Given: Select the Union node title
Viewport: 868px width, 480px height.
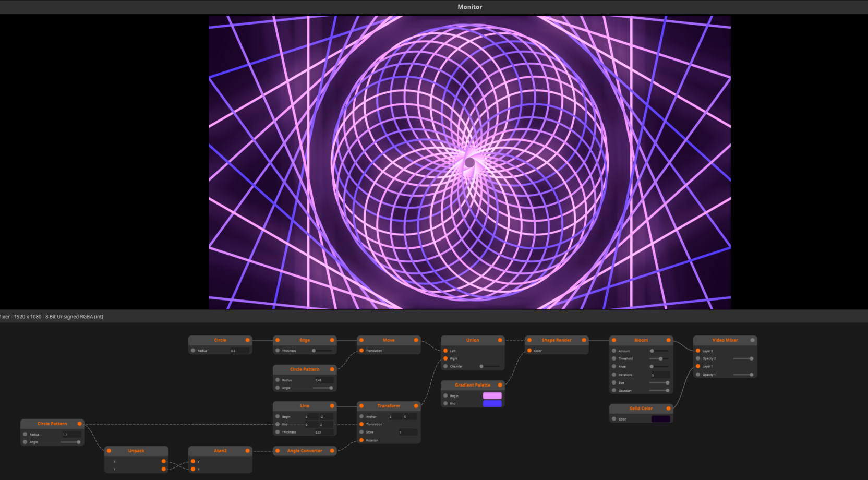Looking at the screenshot, I should (473, 340).
